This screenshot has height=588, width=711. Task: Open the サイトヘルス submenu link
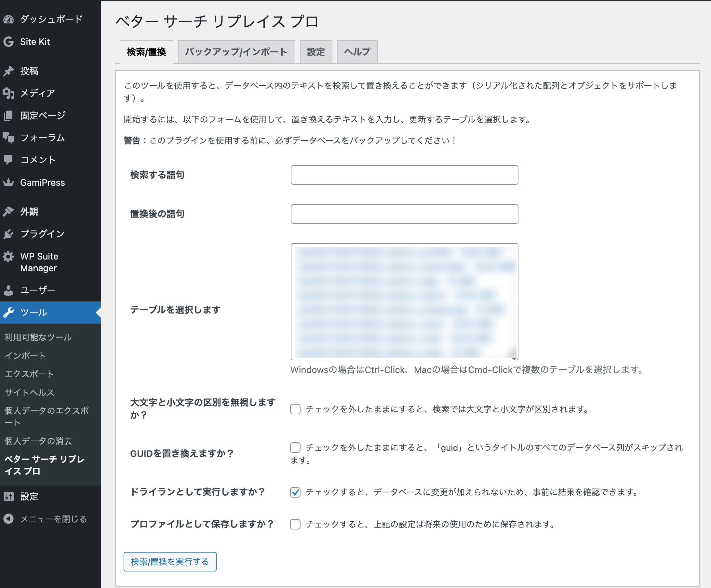pyautogui.click(x=30, y=392)
